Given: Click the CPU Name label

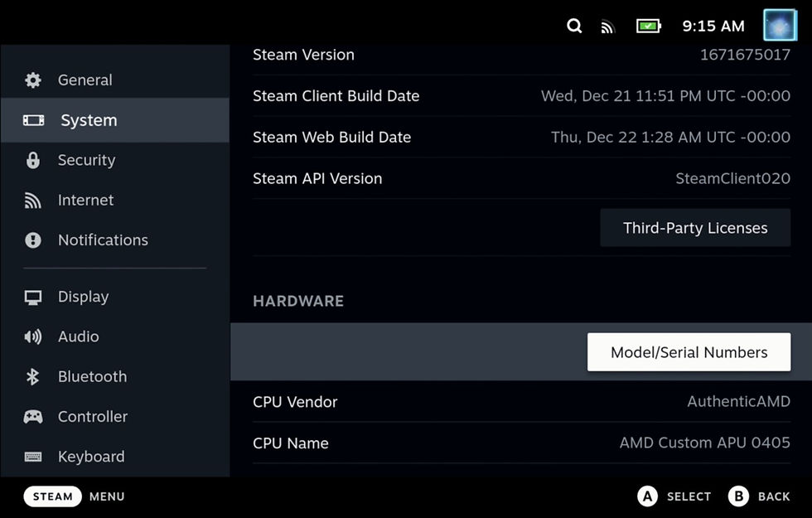Looking at the screenshot, I should tap(291, 443).
